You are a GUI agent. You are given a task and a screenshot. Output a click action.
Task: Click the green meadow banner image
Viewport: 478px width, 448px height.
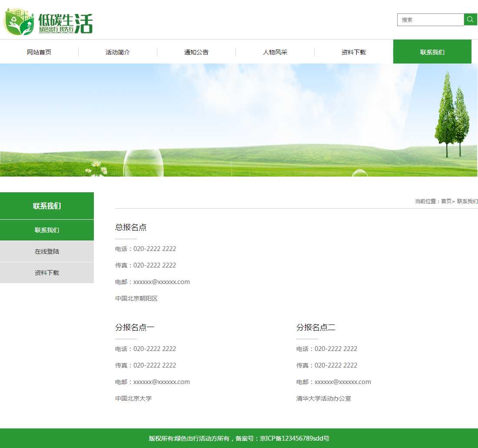pyautogui.click(x=239, y=120)
